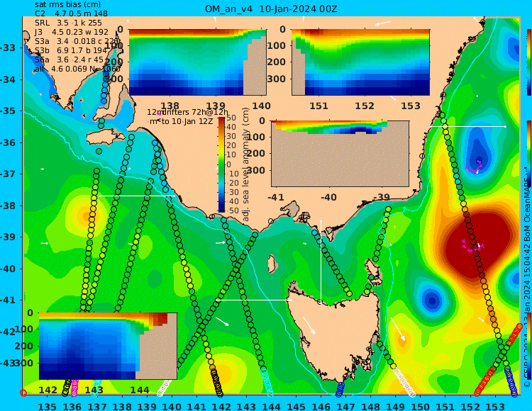
Task: Click the 135 longitude label on the bottom axis
Action: [48, 407]
